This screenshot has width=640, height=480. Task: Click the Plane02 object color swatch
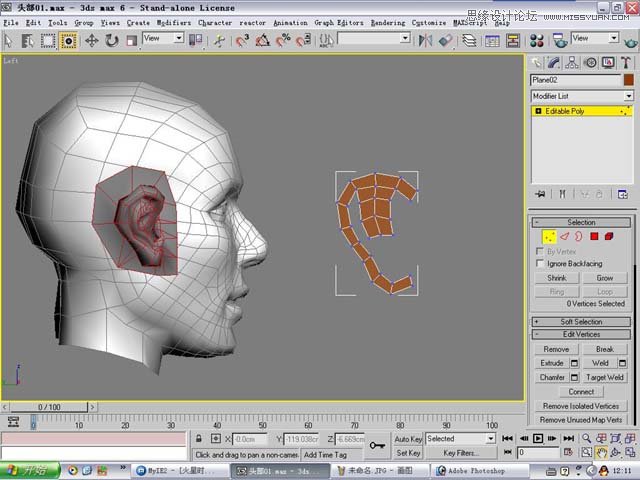[x=629, y=80]
